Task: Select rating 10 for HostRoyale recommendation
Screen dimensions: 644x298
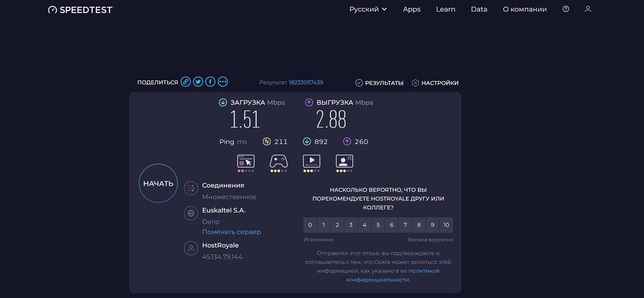Action: click(x=446, y=225)
